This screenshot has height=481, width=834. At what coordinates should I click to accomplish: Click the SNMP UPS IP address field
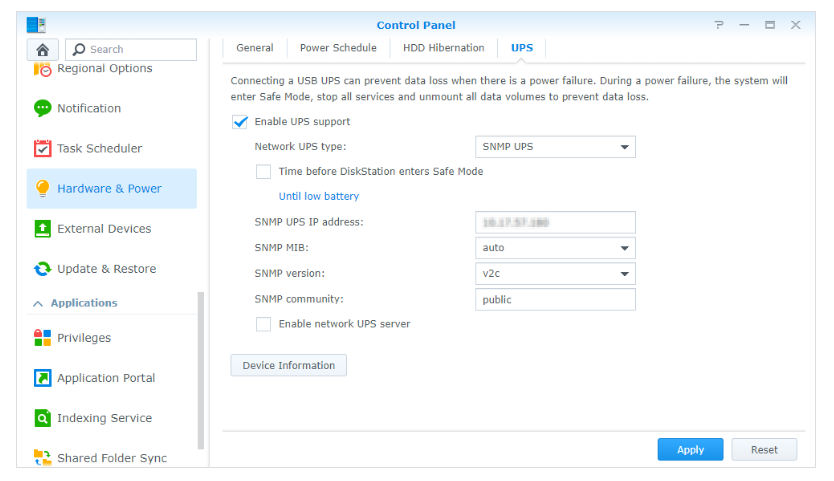(x=555, y=222)
